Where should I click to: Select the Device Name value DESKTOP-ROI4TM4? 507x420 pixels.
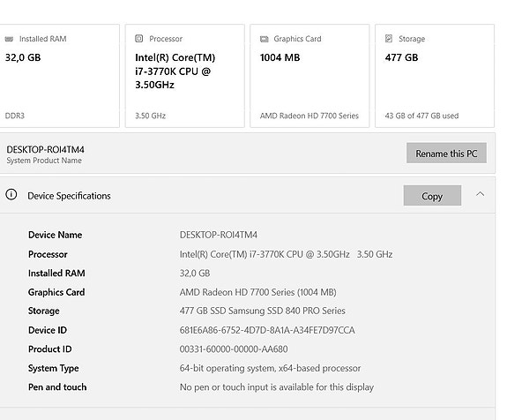coord(219,235)
